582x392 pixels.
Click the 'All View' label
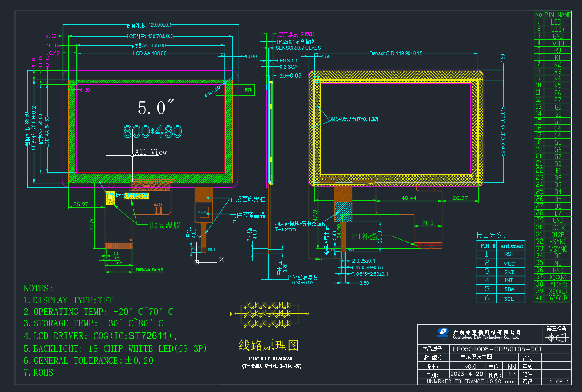pyautogui.click(x=151, y=152)
